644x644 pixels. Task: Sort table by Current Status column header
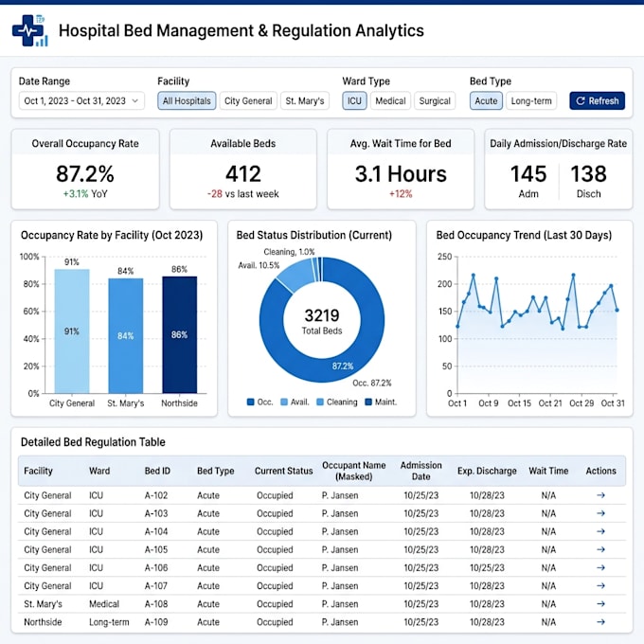[x=284, y=471]
